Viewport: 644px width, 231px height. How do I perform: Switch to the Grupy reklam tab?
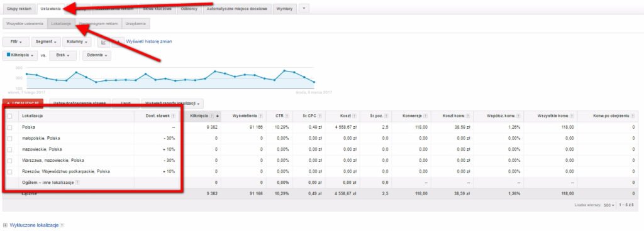19,9
